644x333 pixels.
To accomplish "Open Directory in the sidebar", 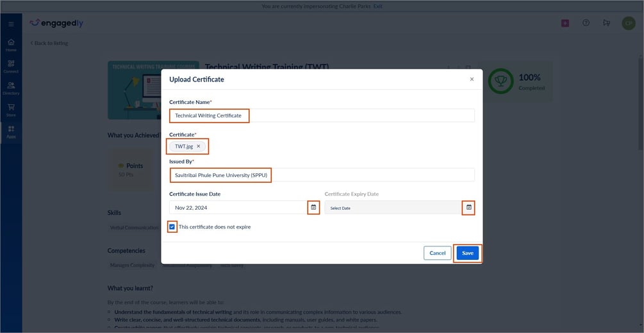I will [11, 88].
